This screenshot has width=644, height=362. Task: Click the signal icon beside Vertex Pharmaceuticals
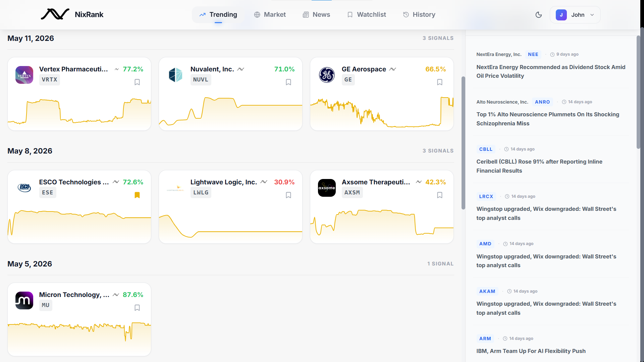pos(117,69)
